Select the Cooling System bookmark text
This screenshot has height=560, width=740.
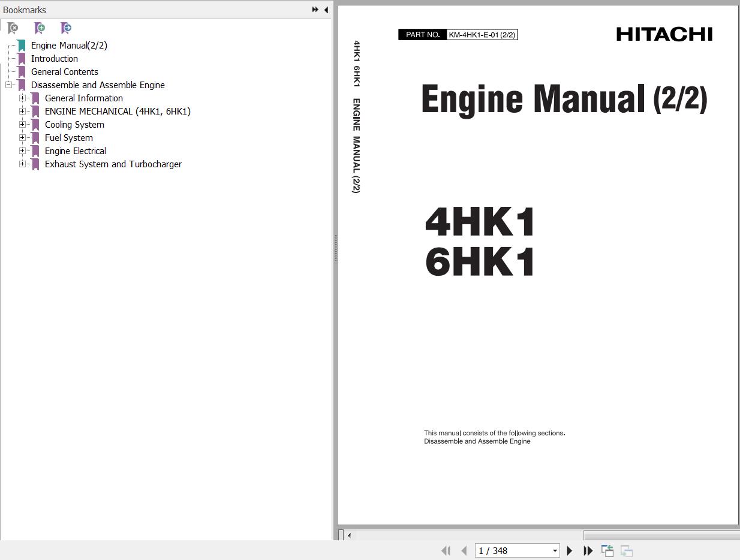[x=74, y=125]
